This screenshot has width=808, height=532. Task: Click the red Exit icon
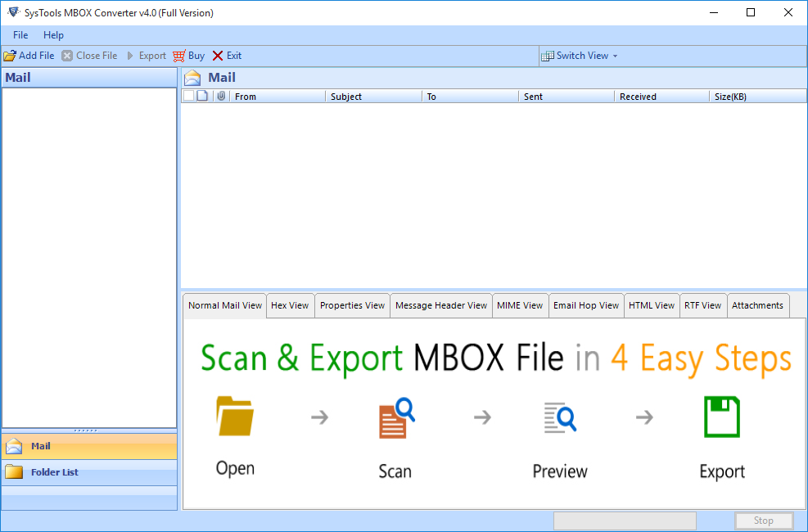click(218, 56)
